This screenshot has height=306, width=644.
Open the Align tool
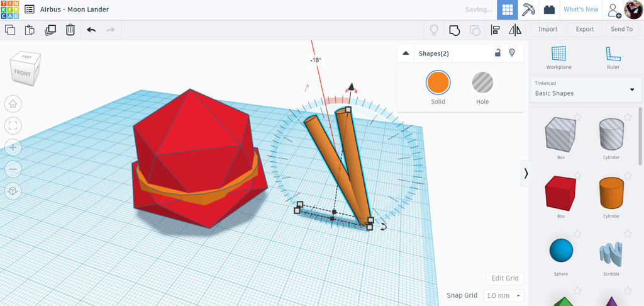click(x=496, y=30)
